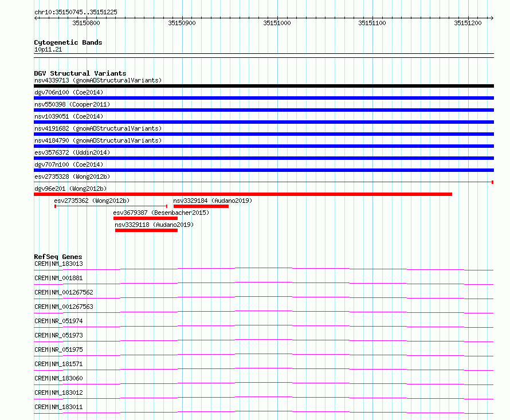This screenshot has width=510, height=420.
Task: Open transcript CREM|NM_181571
Action: pos(58,364)
